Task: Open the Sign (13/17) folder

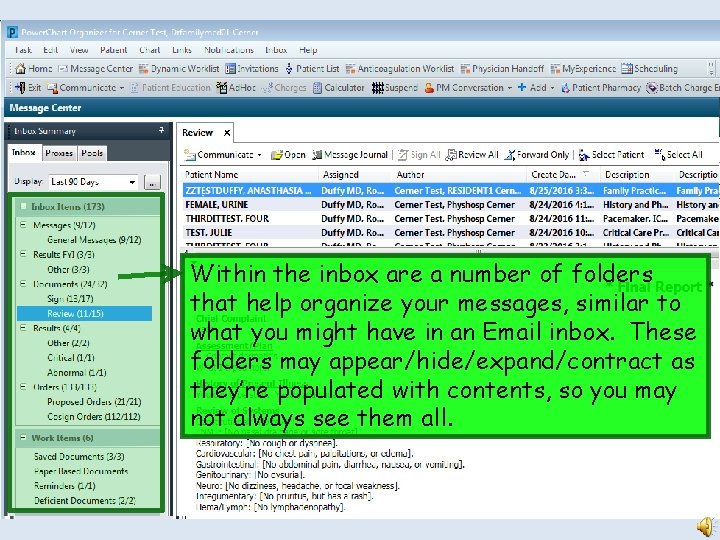Action: (x=70, y=298)
